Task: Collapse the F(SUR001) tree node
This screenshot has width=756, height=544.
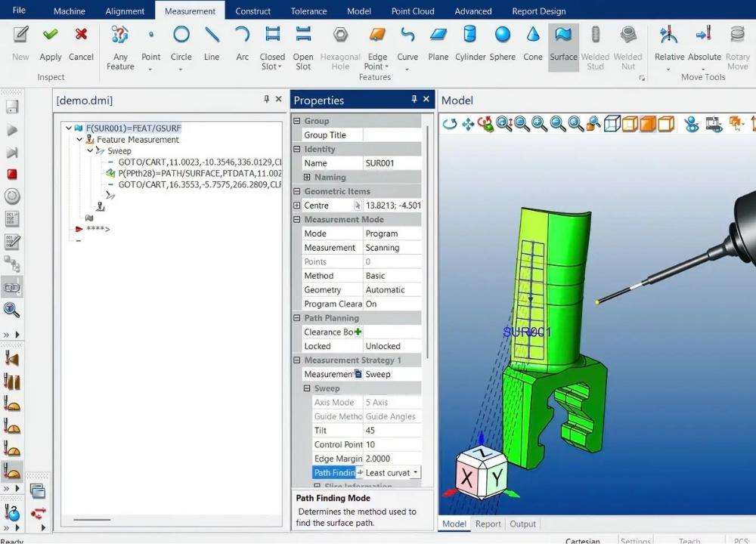Action: click(x=69, y=128)
